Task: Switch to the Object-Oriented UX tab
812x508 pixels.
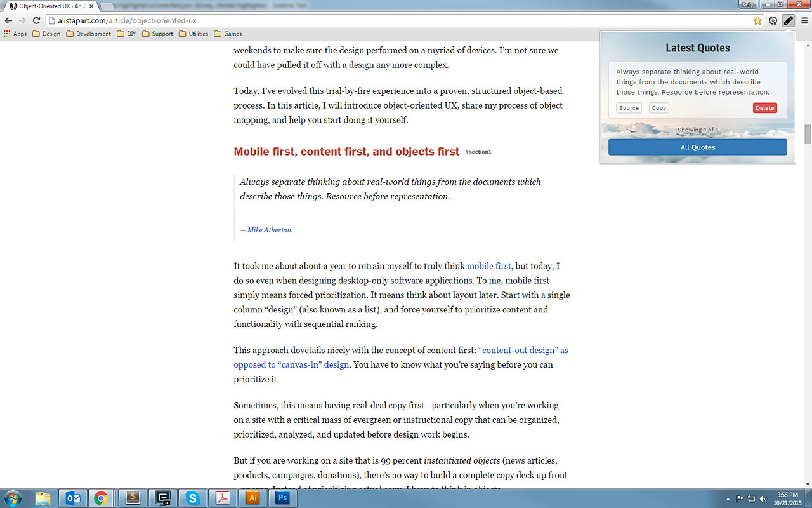Action: pyautogui.click(x=51, y=6)
